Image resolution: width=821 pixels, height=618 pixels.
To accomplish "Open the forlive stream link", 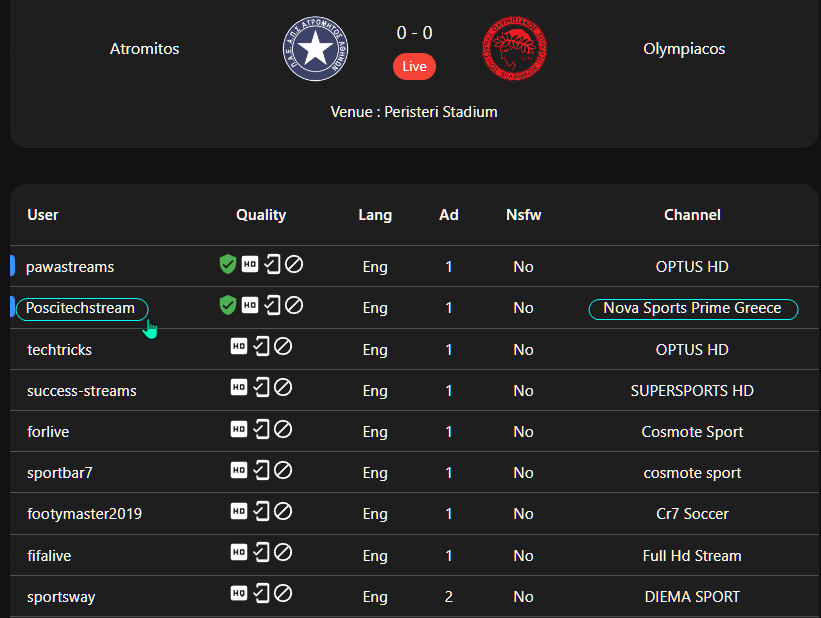I will click(x=48, y=432).
